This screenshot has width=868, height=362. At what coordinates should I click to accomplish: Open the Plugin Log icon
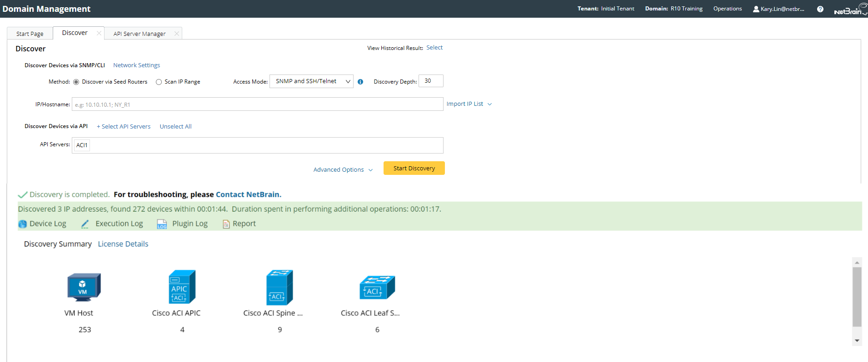point(162,224)
